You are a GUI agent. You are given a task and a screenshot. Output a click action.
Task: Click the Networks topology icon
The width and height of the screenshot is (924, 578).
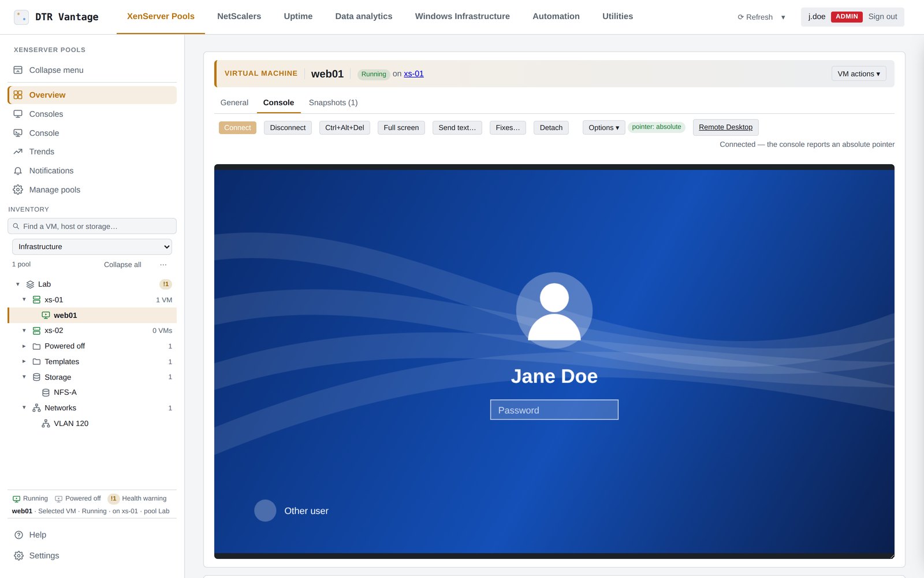pyautogui.click(x=36, y=408)
